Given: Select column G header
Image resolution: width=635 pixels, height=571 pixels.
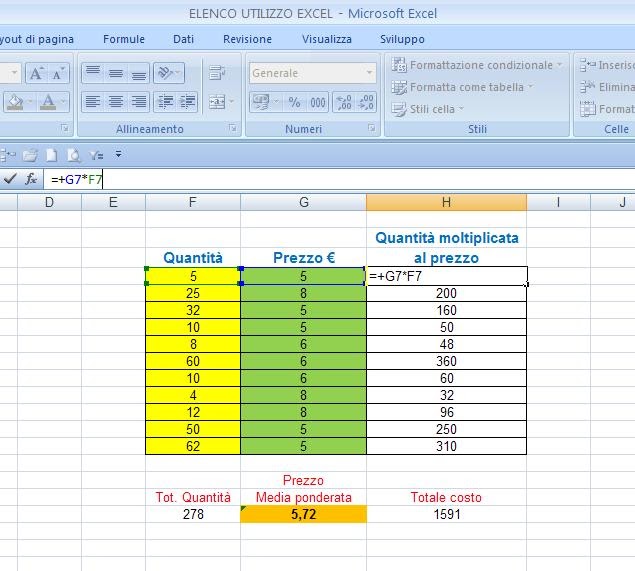Looking at the screenshot, I should coord(303,202).
